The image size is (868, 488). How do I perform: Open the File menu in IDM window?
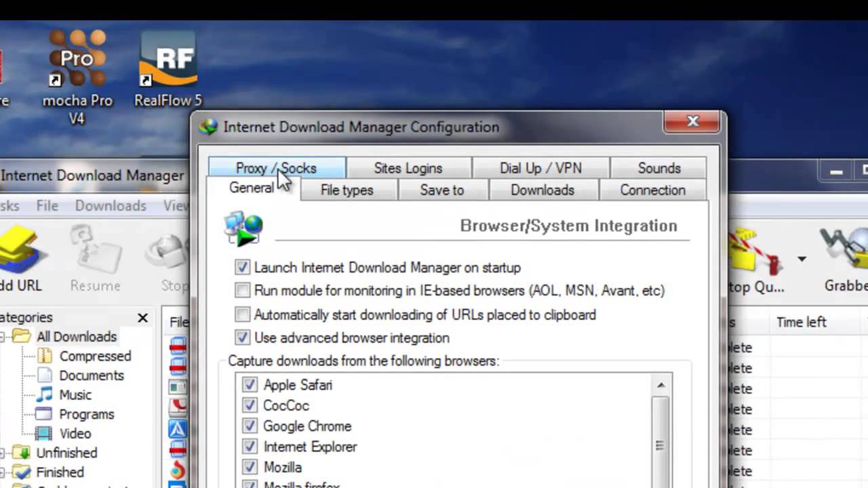[x=47, y=205]
